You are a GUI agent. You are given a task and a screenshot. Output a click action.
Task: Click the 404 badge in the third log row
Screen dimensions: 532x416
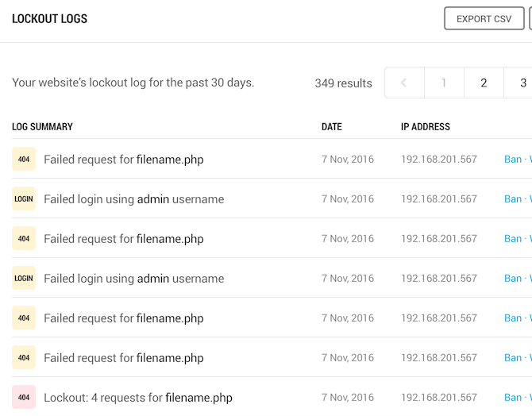(x=24, y=238)
